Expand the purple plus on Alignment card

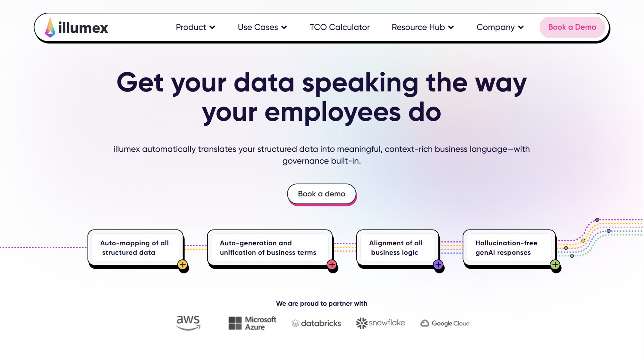438,265
